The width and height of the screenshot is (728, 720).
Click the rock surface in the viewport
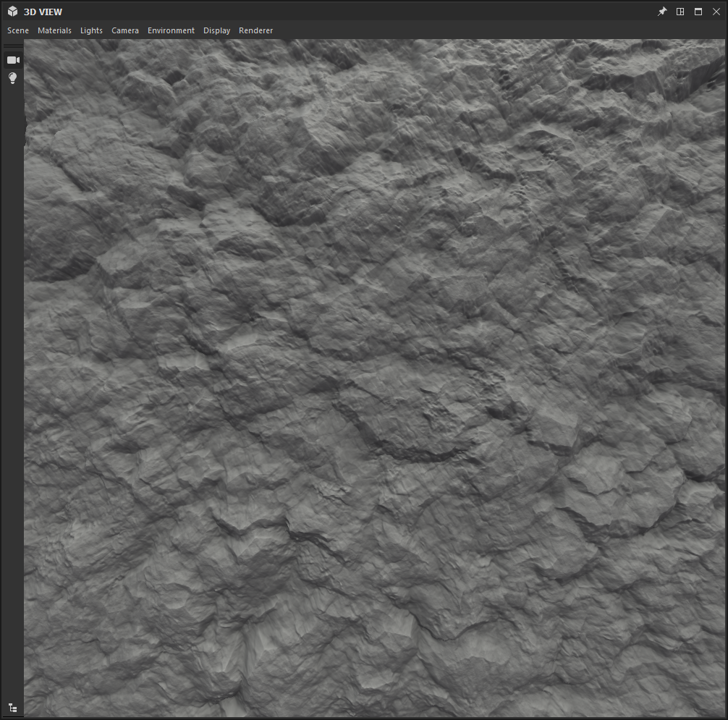pos(374,378)
